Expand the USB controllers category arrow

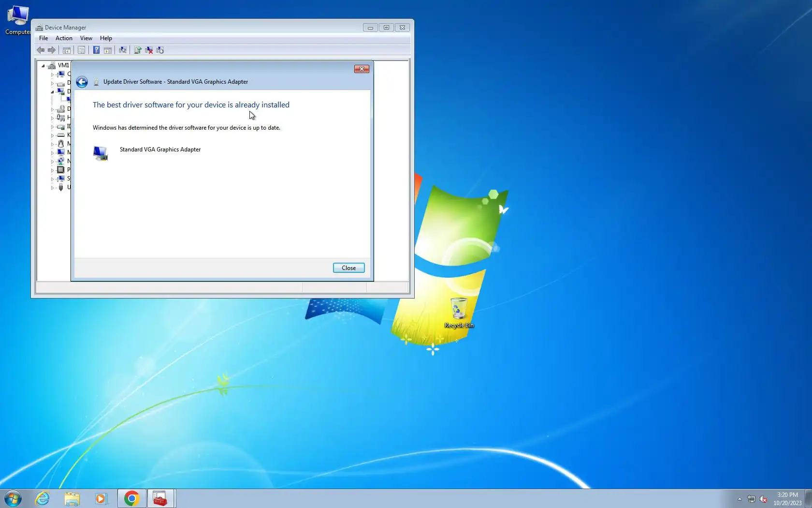coord(52,187)
